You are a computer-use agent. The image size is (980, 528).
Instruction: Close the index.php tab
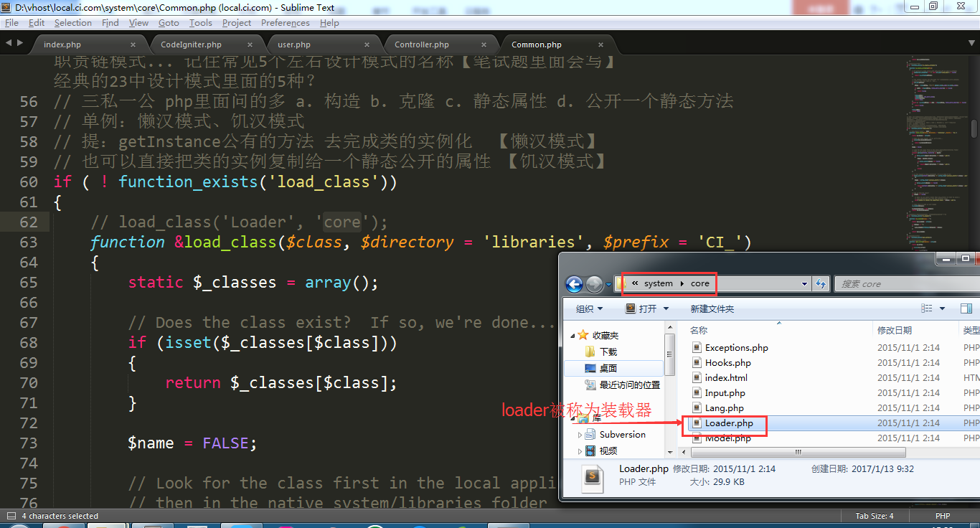click(133, 44)
